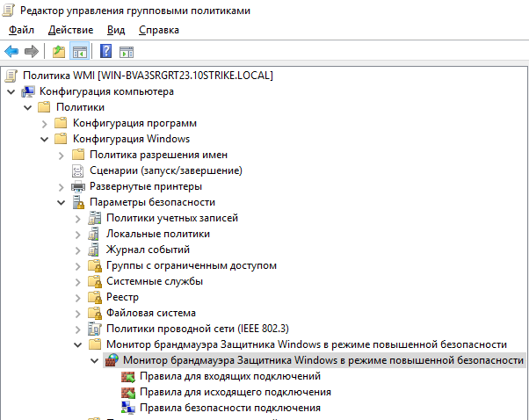This screenshot has width=529, height=420.
Task: Expand the Журнал событий node
Action: tap(78, 250)
